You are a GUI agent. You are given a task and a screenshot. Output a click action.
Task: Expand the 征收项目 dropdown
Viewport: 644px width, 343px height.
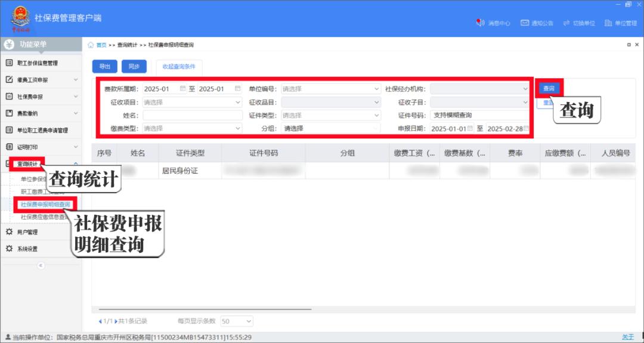(238, 102)
